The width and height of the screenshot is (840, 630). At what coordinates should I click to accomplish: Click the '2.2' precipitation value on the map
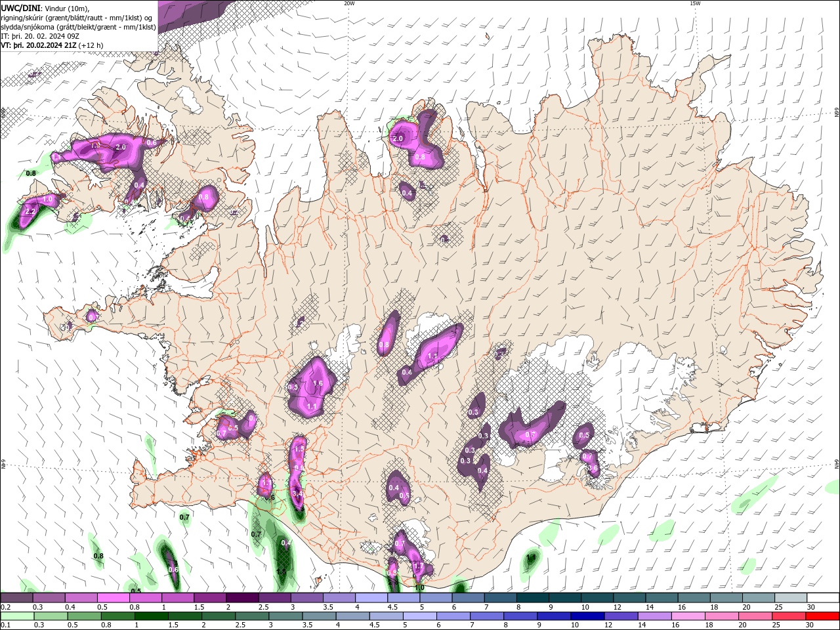pos(30,212)
